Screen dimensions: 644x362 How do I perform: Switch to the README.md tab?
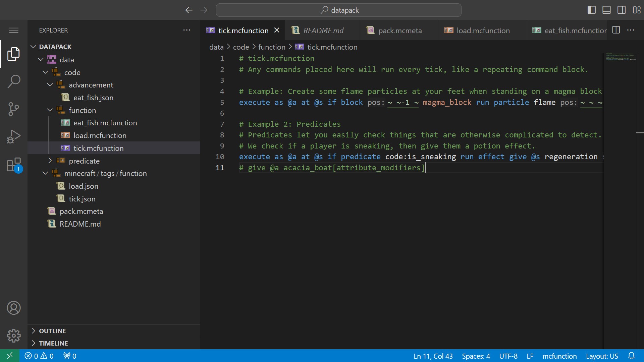point(323,31)
